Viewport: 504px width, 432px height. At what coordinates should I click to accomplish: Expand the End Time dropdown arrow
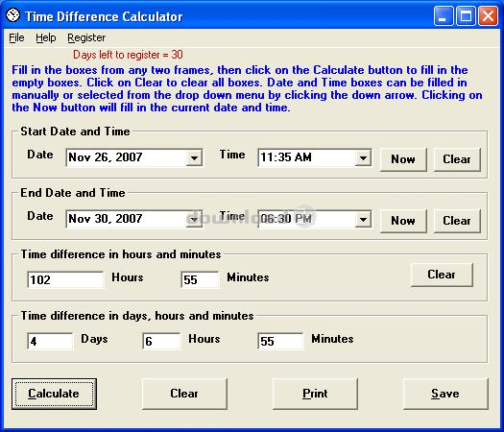363,220
